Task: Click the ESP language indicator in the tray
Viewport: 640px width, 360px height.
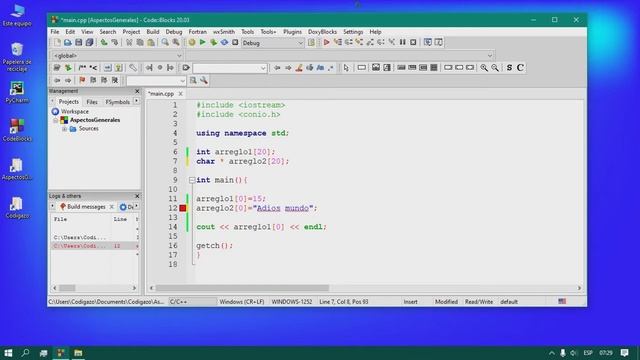Action: [588, 353]
